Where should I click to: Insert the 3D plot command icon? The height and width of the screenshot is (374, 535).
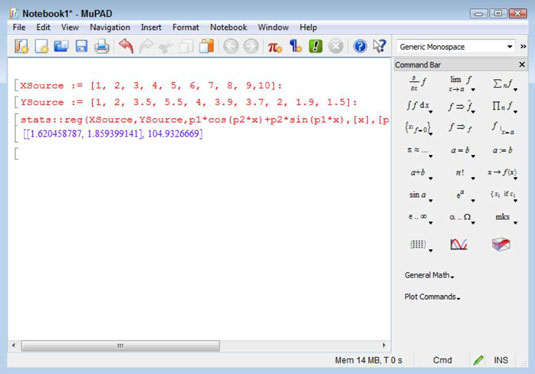[x=501, y=244]
